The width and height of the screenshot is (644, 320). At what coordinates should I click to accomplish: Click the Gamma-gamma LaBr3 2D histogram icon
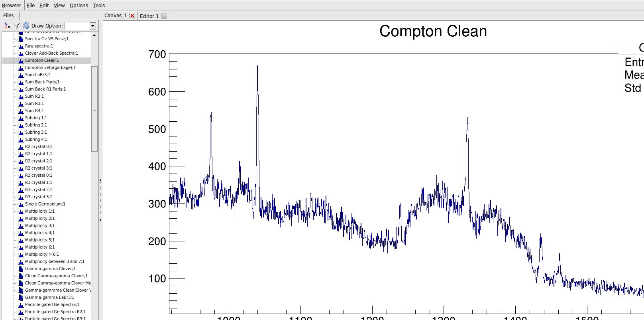click(x=21, y=297)
